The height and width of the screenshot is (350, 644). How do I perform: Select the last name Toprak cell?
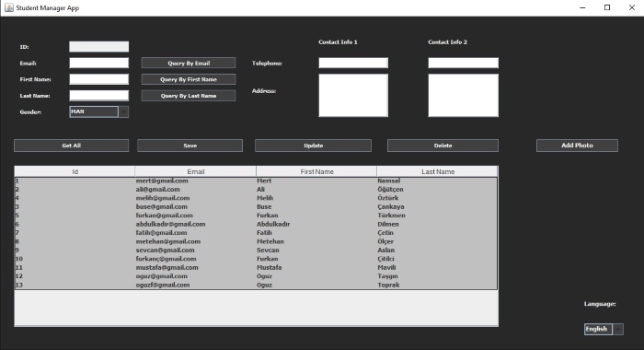pos(437,285)
